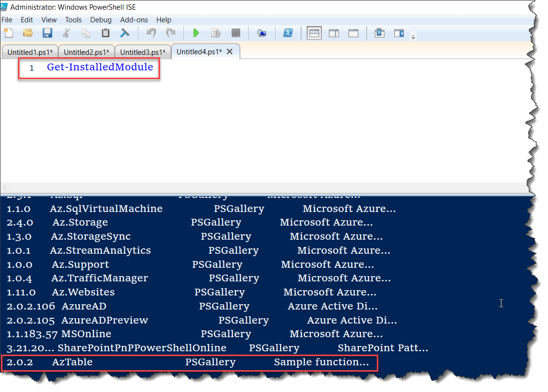Close the Untitled4.ps1 tab
This screenshot has height=392, width=548.
[x=229, y=52]
